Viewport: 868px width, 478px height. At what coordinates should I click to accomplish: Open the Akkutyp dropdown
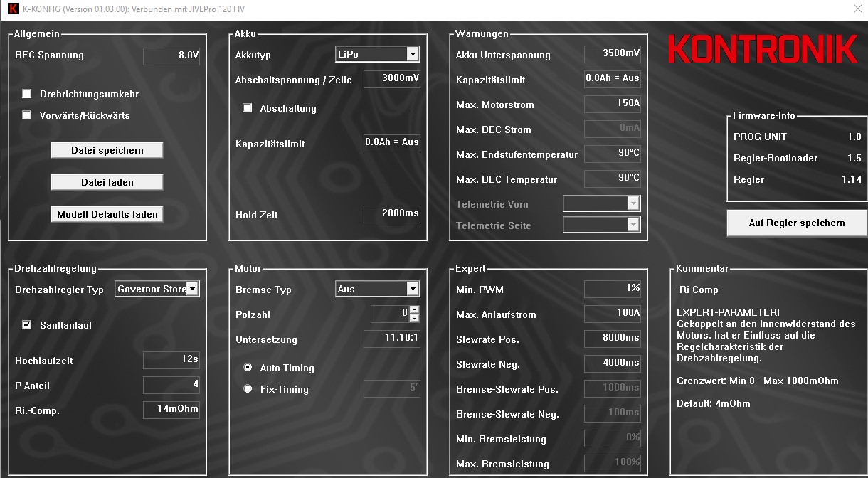[413, 55]
